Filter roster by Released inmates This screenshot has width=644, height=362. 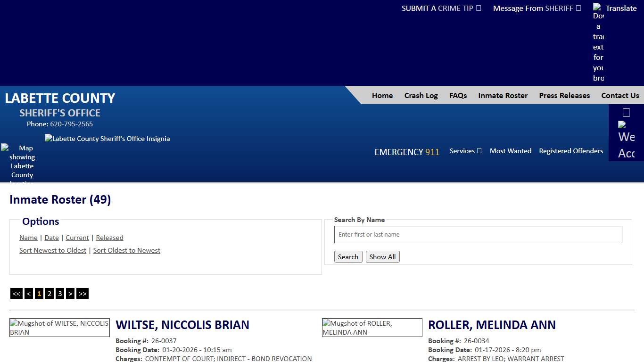(109, 238)
